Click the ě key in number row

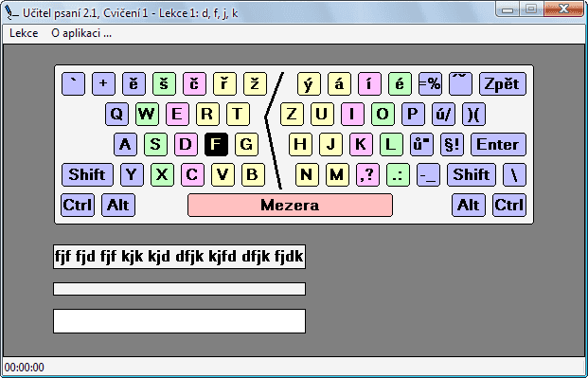[134, 83]
